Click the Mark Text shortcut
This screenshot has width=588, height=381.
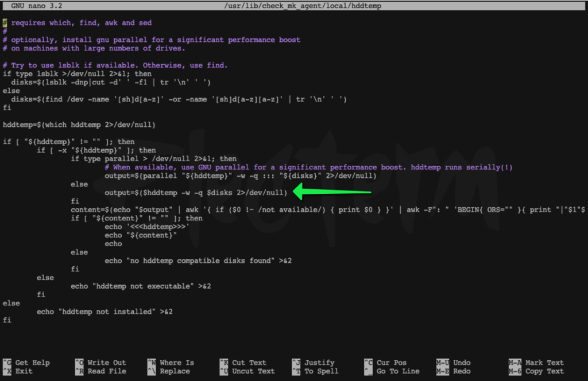pyautogui.click(x=536, y=363)
